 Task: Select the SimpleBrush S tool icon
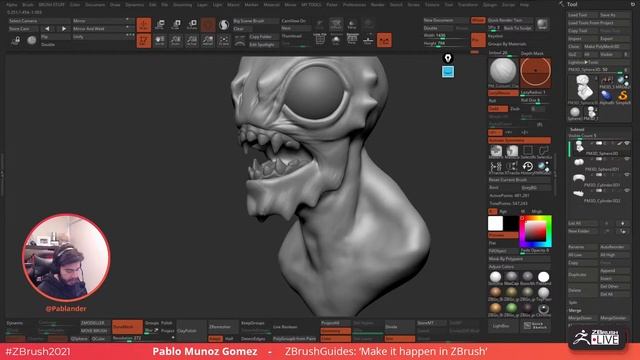tap(623, 96)
